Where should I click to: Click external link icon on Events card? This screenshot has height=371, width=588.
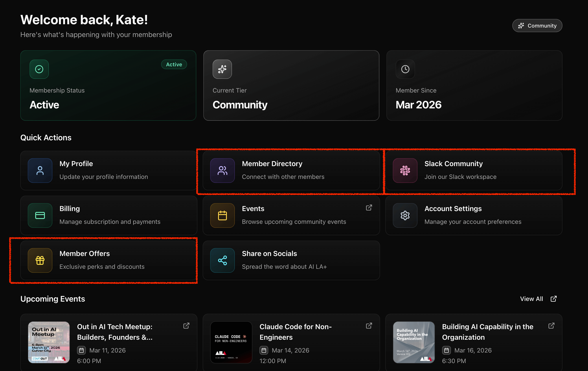pyautogui.click(x=369, y=208)
